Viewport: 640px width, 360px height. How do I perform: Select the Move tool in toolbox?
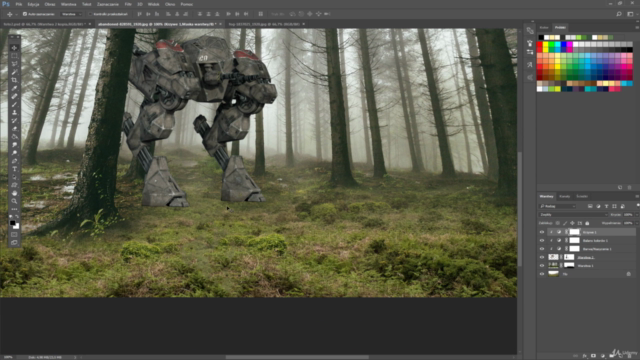(14, 48)
